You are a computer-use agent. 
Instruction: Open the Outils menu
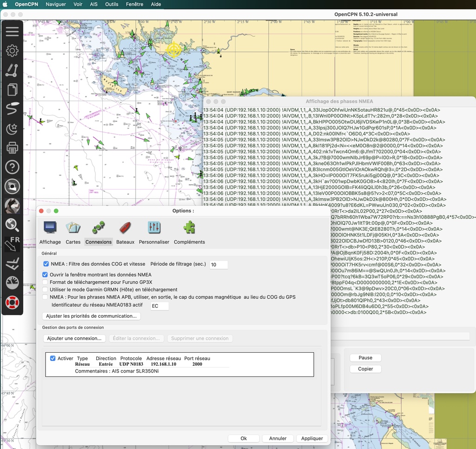[112, 4]
